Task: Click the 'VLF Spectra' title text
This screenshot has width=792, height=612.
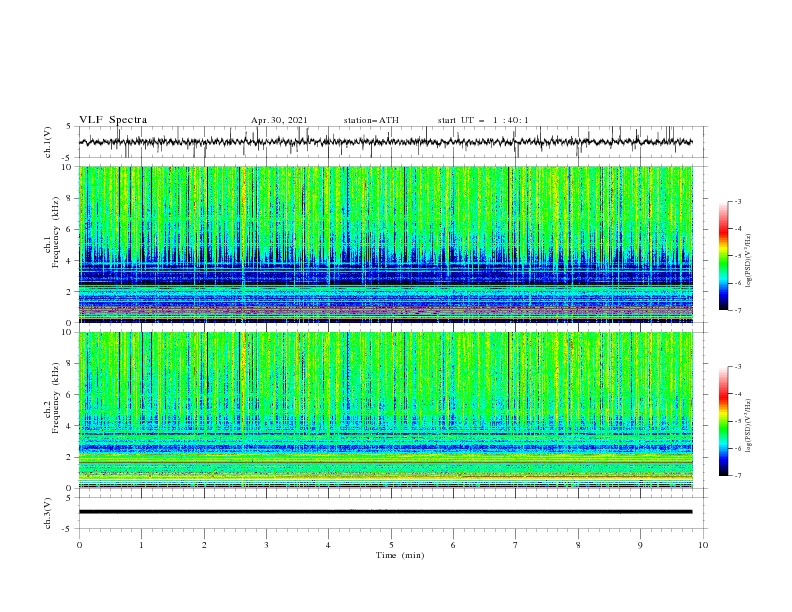Action: pos(113,120)
